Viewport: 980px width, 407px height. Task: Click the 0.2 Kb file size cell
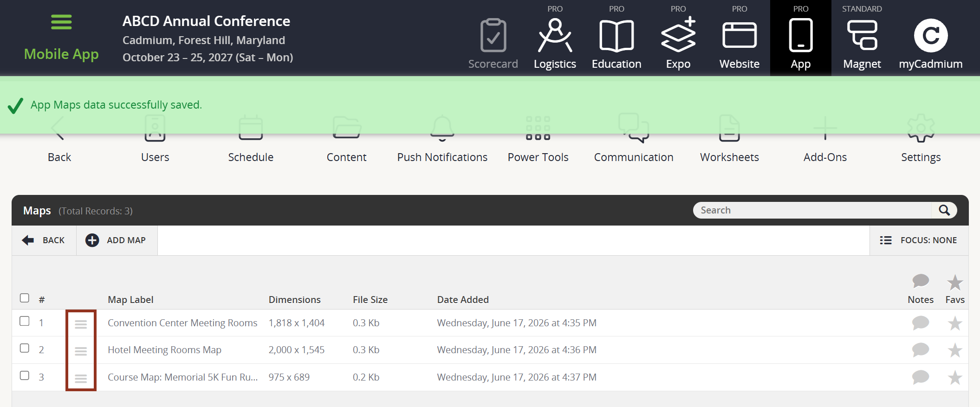pyautogui.click(x=366, y=377)
